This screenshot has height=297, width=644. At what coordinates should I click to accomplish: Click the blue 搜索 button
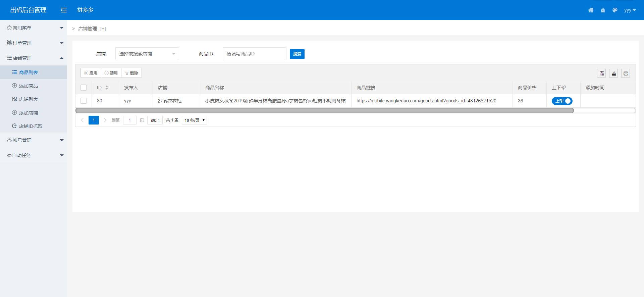[x=297, y=54]
